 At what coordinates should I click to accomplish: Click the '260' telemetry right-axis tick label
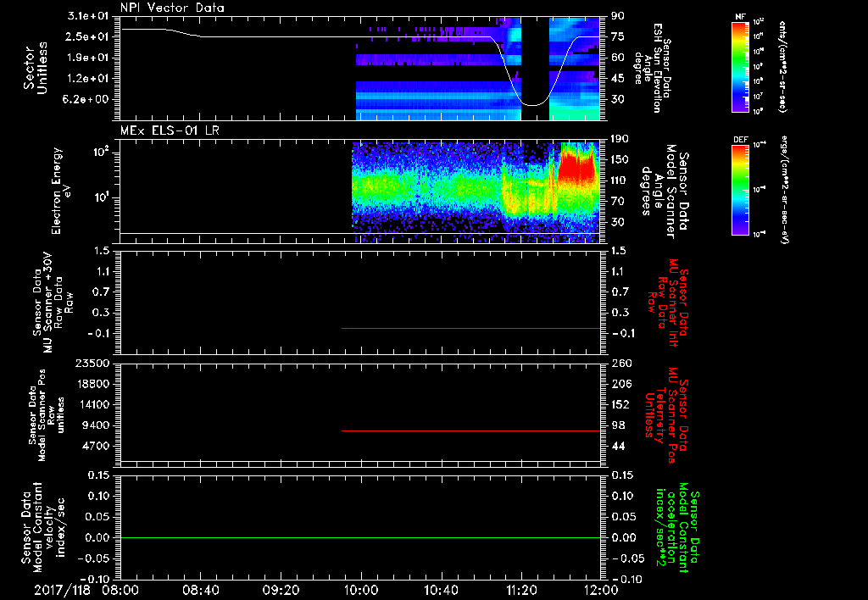click(x=621, y=363)
